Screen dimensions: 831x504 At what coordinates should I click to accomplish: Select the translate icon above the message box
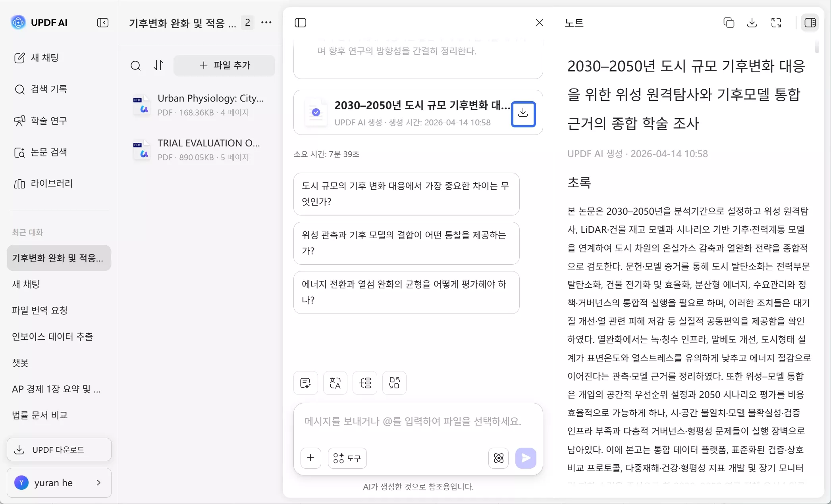pyautogui.click(x=335, y=383)
